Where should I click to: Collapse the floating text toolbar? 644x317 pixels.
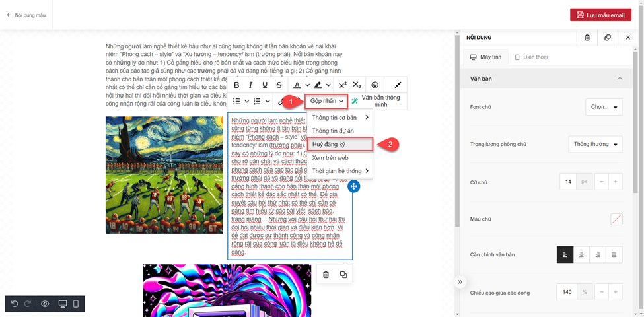[x=398, y=85]
